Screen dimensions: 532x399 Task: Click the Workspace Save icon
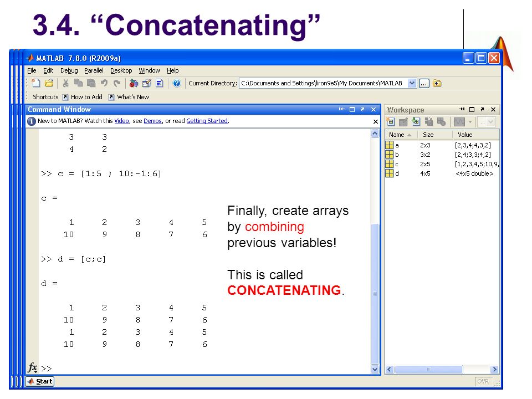pos(429,122)
